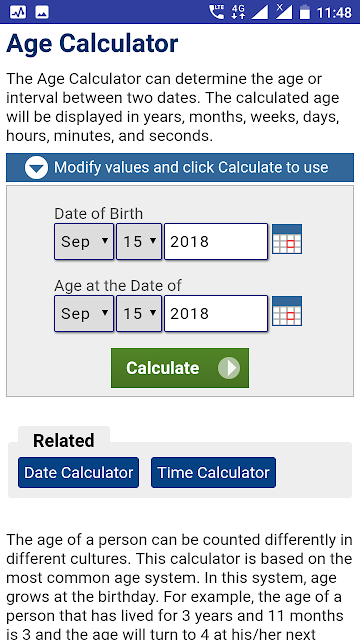Open the Time Calculator link
Image resolution: width=360 pixels, height=640 pixels.
(213, 473)
